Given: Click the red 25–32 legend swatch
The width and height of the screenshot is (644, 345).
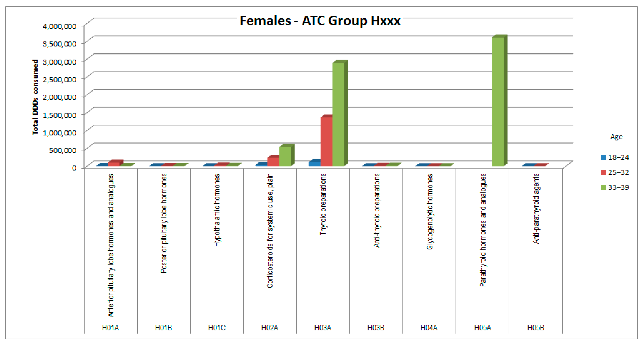Looking at the screenshot, I should coord(603,172).
